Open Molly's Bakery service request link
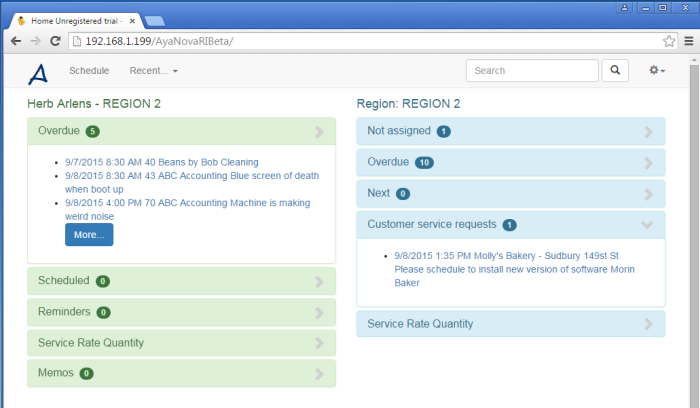Image resolution: width=700 pixels, height=408 pixels. 514,269
